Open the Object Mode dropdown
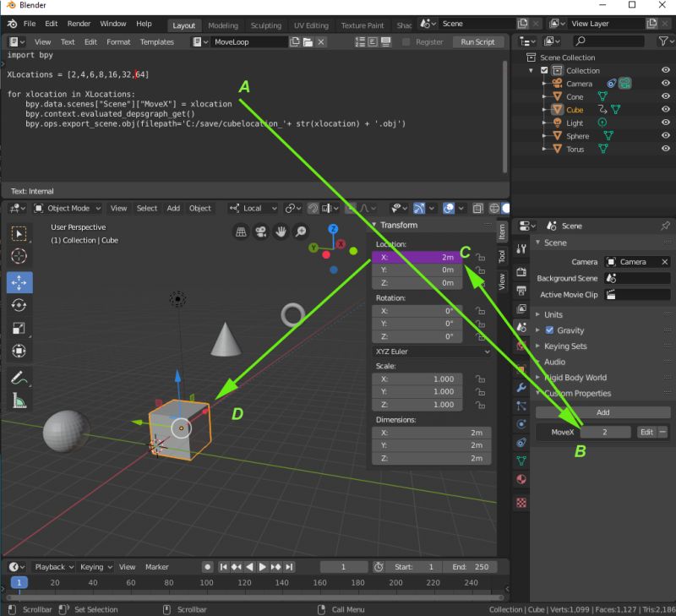 [x=68, y=209]
